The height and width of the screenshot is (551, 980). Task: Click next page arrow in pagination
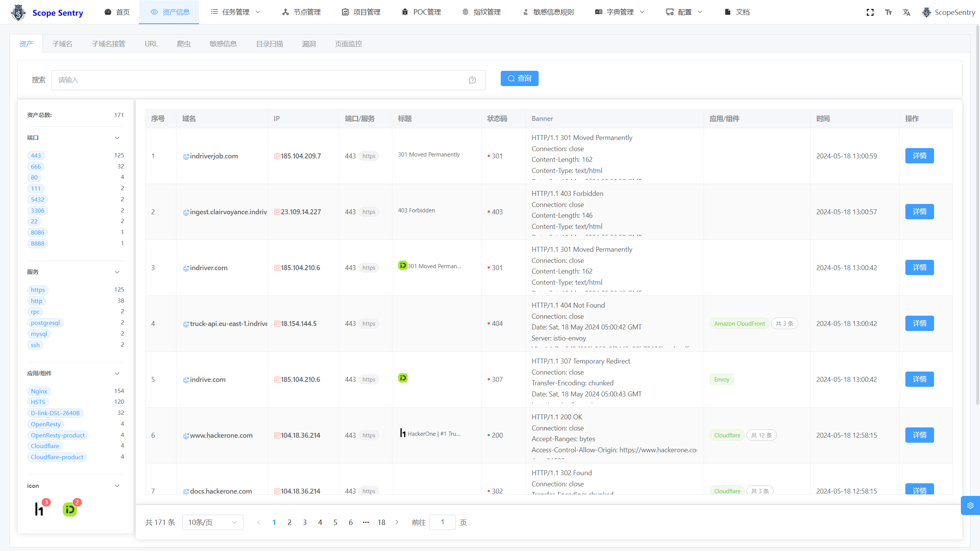[397, 522]
